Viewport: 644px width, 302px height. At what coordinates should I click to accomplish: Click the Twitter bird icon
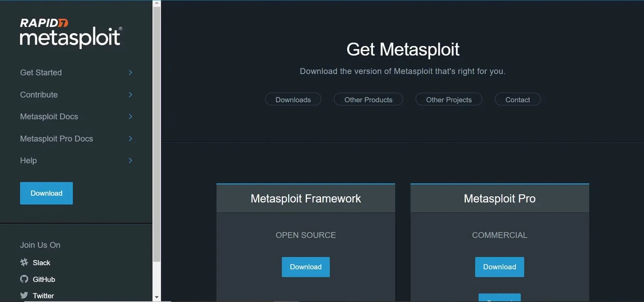pos(24,295)
